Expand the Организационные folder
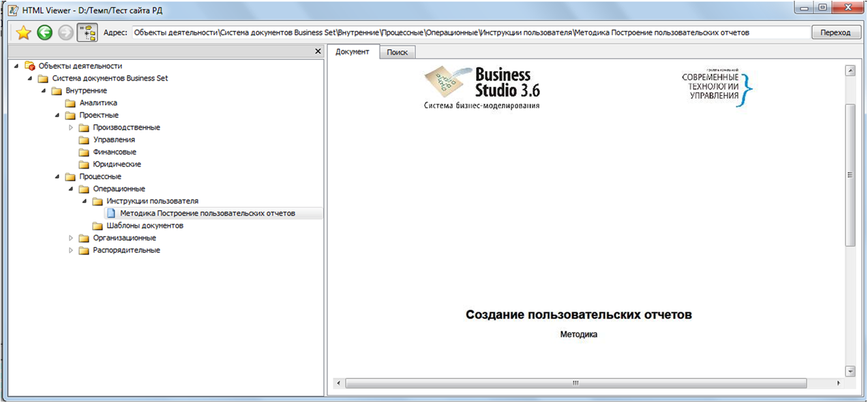Image resolution: width=868 pixels, height=403 pixels. point(71,238)
